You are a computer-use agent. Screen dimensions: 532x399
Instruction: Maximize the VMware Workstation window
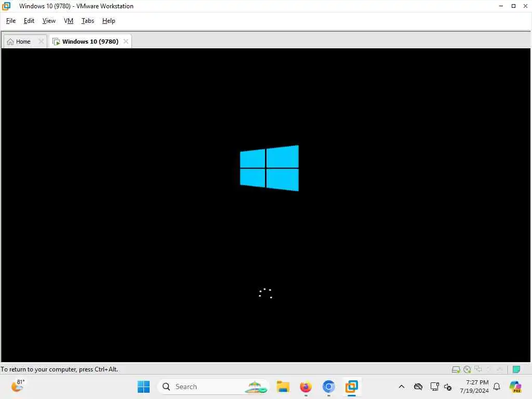click(513, 6)
